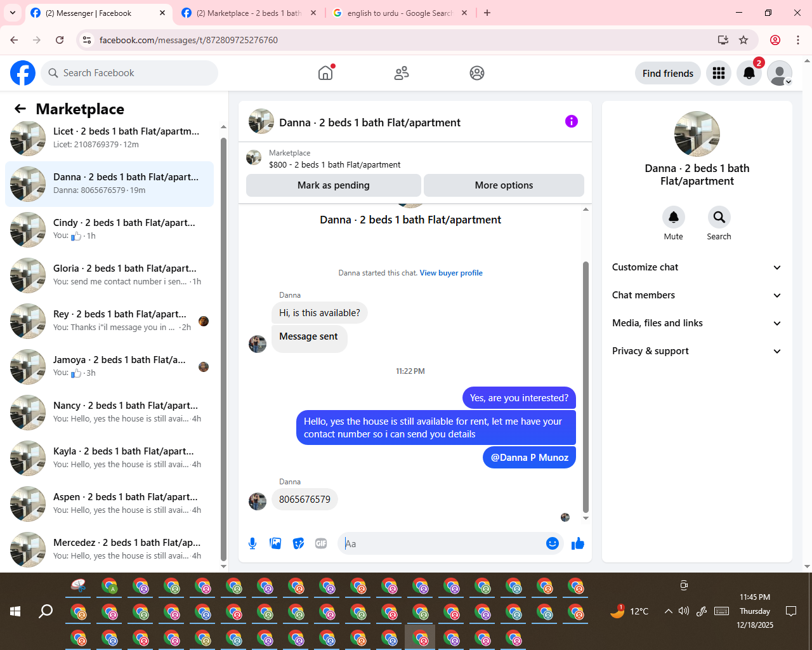812x650 pixels.
Task: Click the listing thumbnail in right panel
Action: point(697,134)
